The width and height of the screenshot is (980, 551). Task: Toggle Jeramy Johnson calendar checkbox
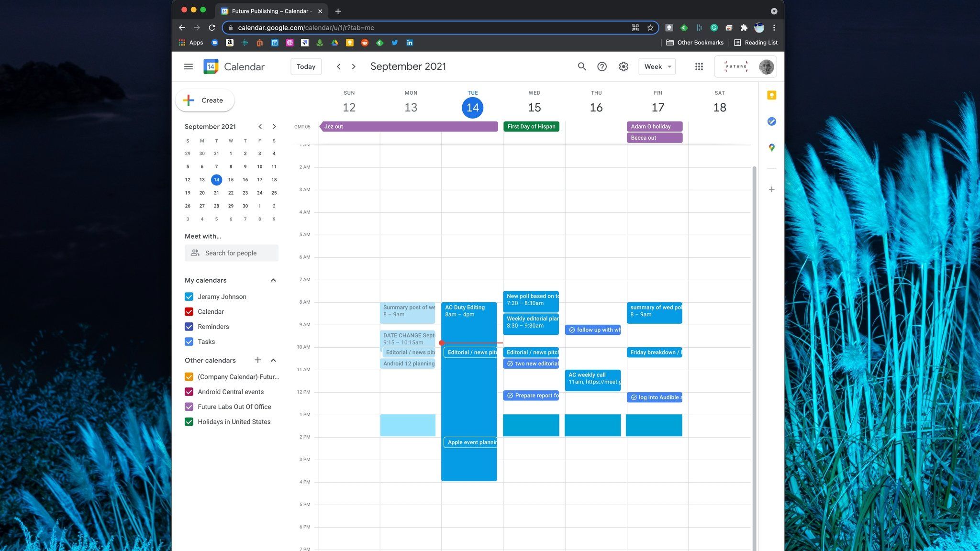189,297
